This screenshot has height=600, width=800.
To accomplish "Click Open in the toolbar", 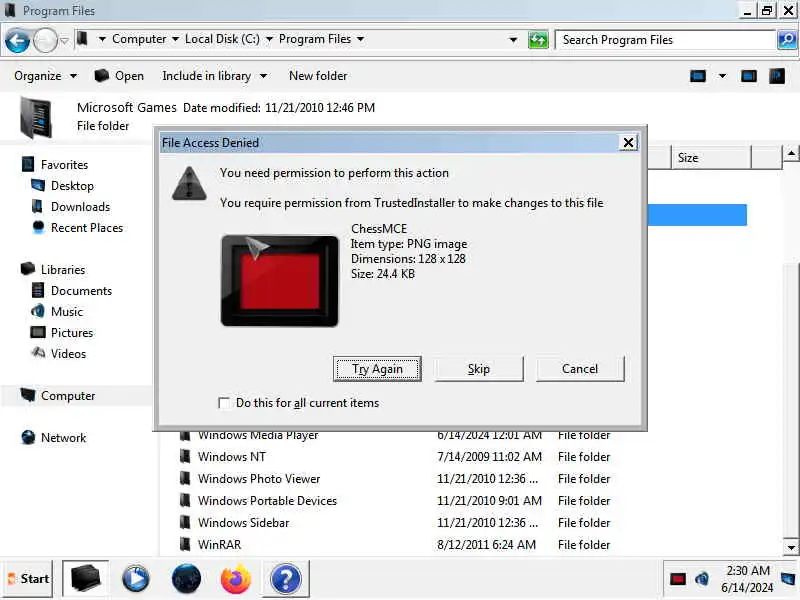I will pyautogui.click(x=119, y=76).
